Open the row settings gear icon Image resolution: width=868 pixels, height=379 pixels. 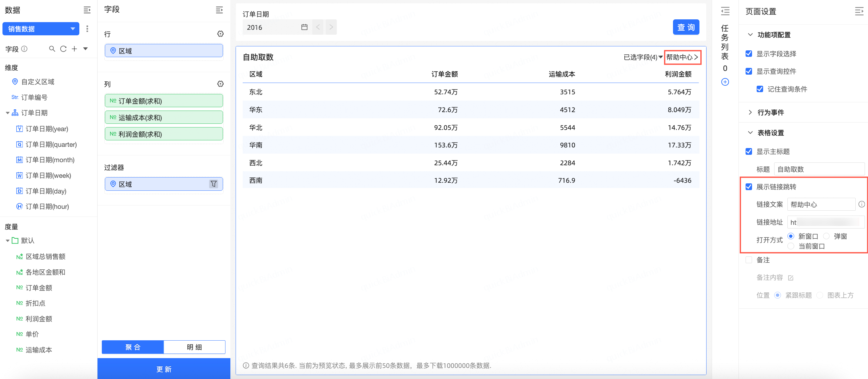220,34
